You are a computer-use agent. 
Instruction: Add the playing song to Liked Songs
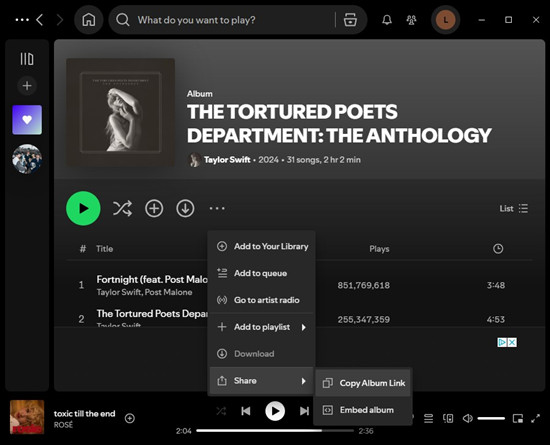130,418
